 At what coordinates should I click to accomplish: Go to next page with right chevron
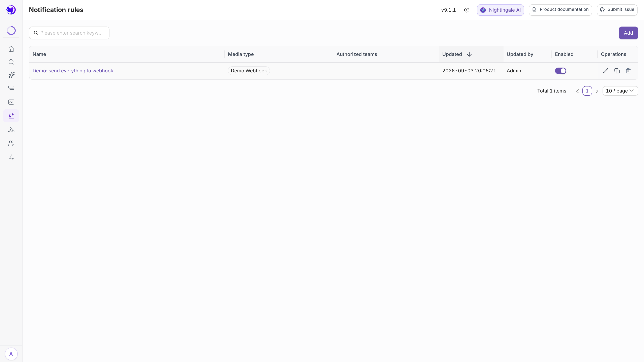[597, 91]
